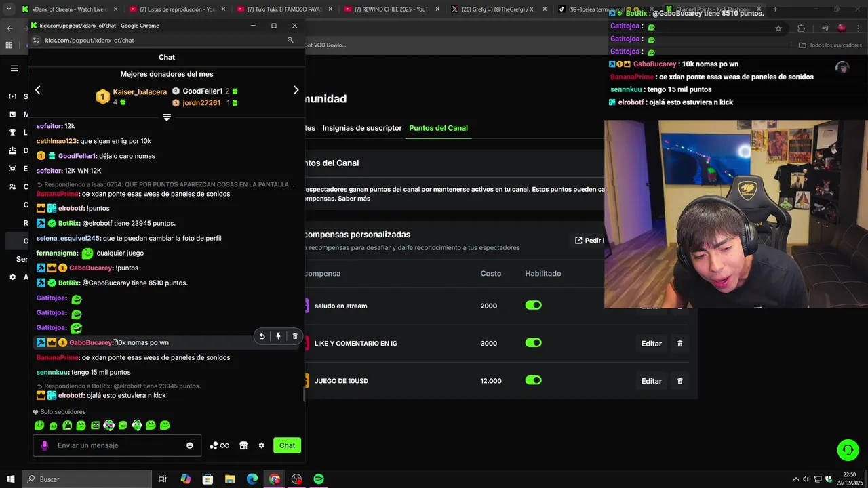
Task: Click jordn27261 in top donors
Action: 201,103
